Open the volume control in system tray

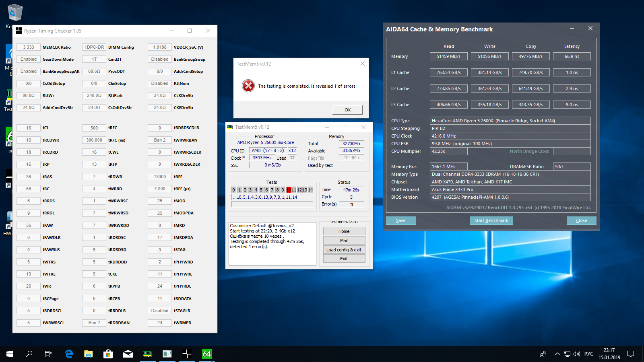pyautogui.click(x=576, y=354)
